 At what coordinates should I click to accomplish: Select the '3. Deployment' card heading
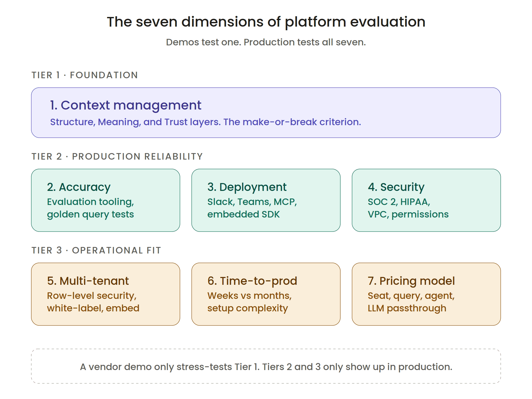247,187
